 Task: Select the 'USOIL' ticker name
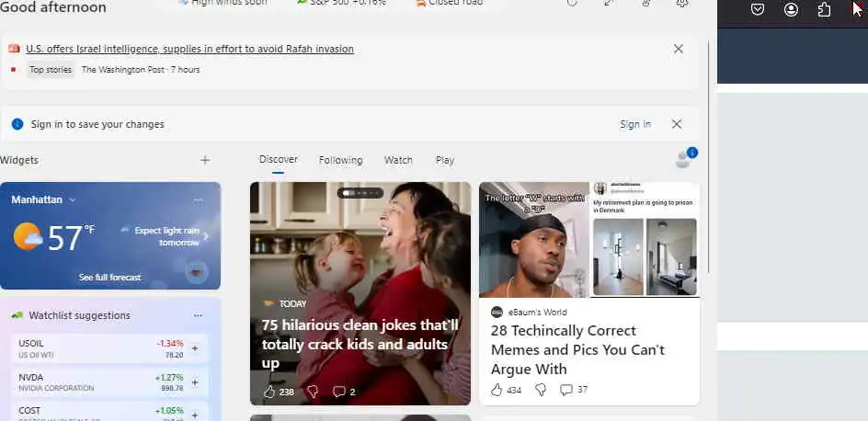point(31,344)
